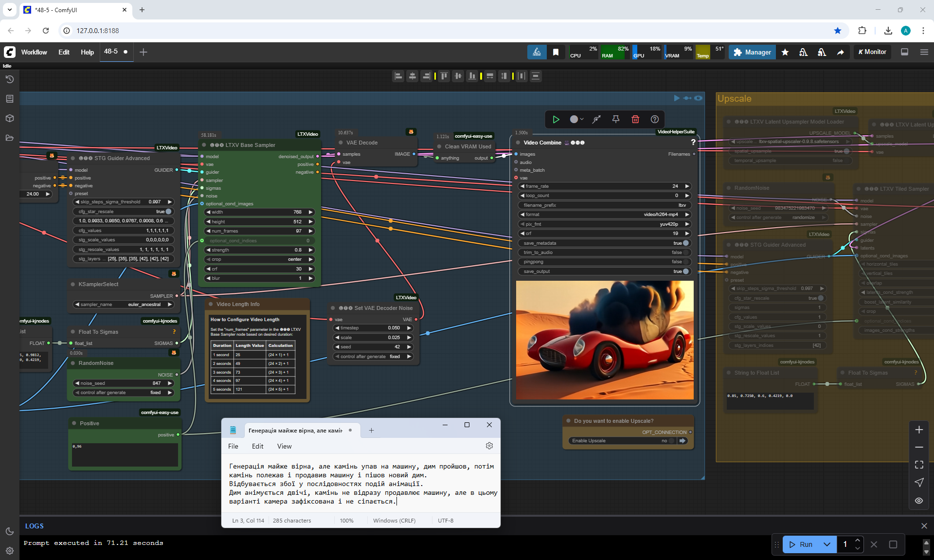
Task: Click the trash delete icon on node toolbar
Action: click(635, 119)
